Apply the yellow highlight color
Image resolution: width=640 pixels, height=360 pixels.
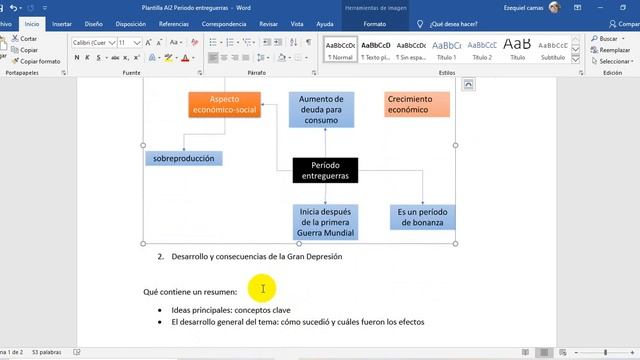[168, 58]
